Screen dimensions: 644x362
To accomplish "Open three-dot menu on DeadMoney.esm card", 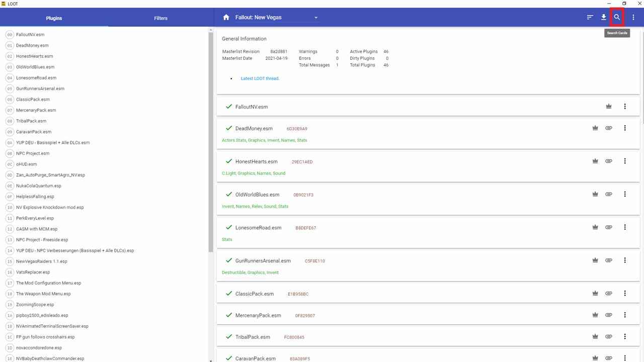I will click(625, 128).
